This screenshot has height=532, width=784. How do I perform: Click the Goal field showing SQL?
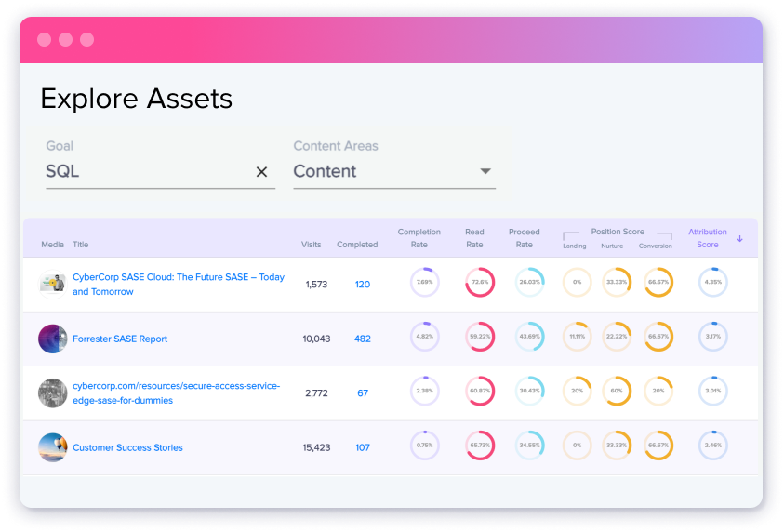click(161, 171)
